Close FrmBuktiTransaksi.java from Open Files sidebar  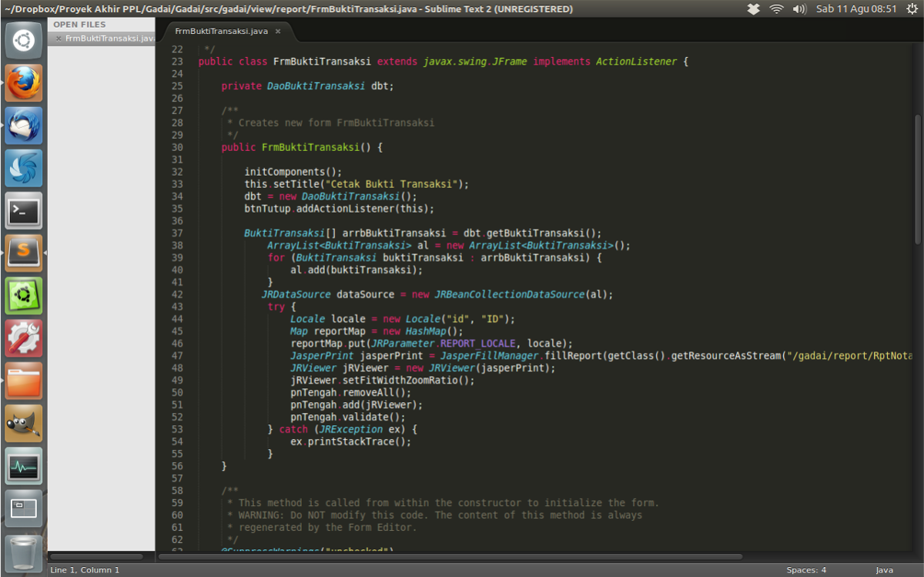58,38
